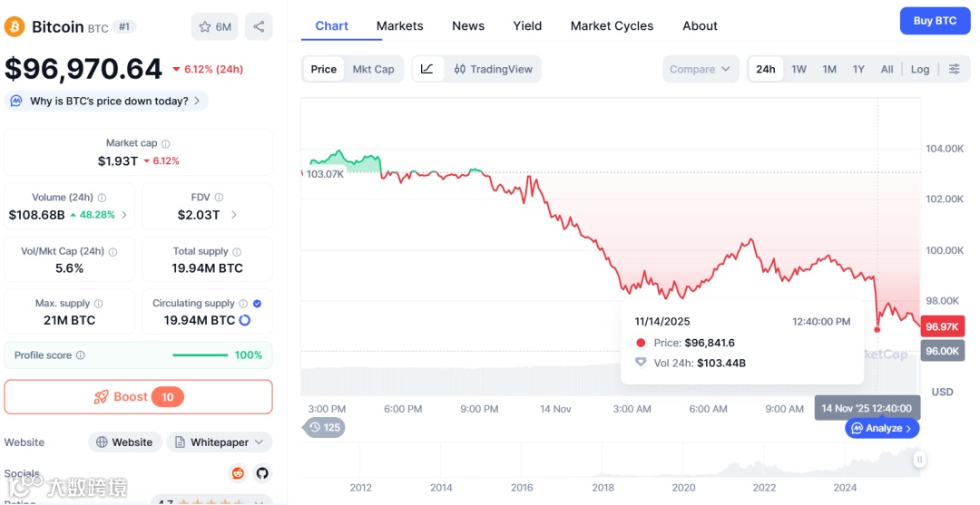Click the chart history 125 button
The image size is (980, 505).
[x=324, y=427]
